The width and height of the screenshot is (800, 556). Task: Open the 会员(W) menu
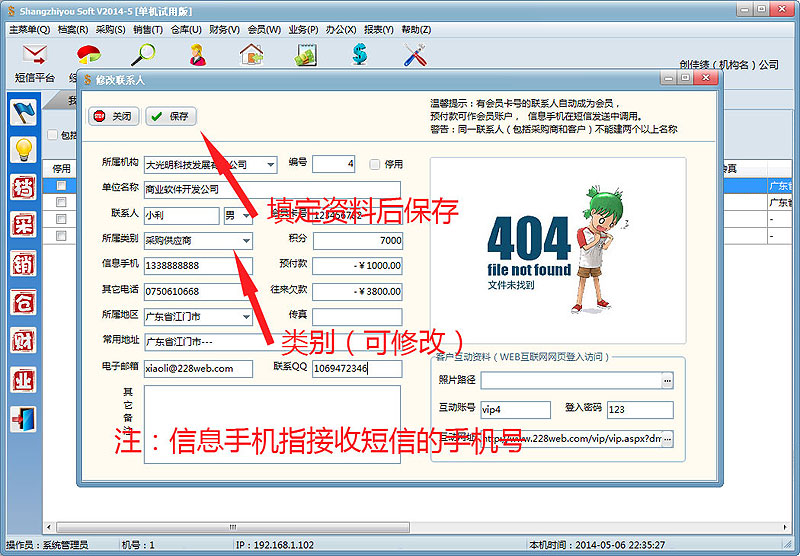(264, 30)
